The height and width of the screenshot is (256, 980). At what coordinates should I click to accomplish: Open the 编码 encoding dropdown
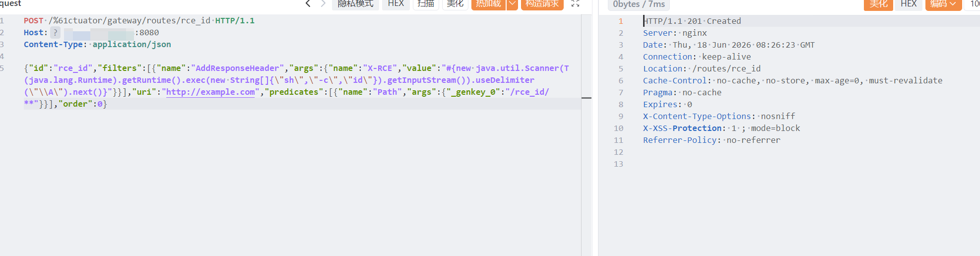943,4
